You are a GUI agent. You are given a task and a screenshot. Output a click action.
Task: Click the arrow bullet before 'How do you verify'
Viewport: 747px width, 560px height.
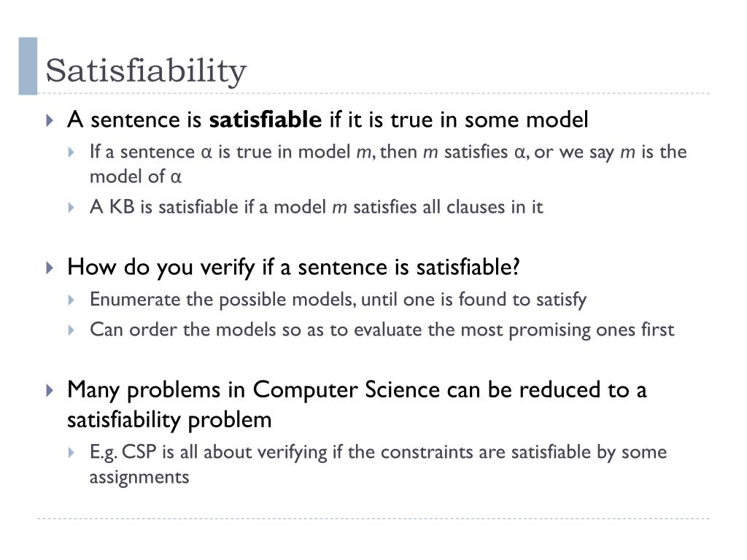(50, 268)
